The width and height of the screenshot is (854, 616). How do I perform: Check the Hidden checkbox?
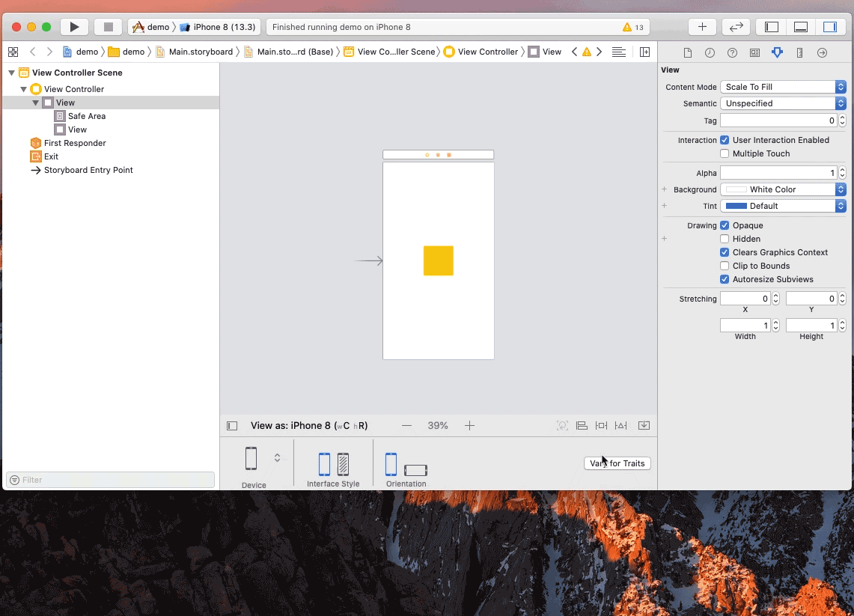coord(725,239)
